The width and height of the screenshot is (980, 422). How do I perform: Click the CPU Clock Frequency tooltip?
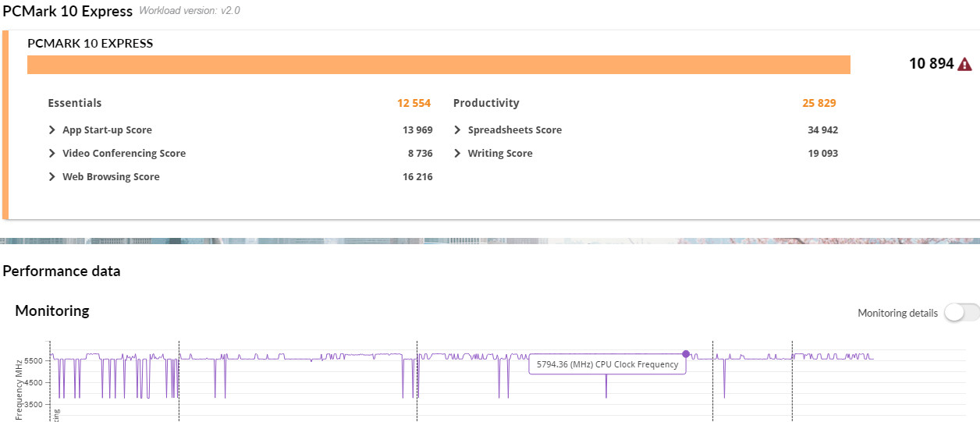(x=607, y=364)
